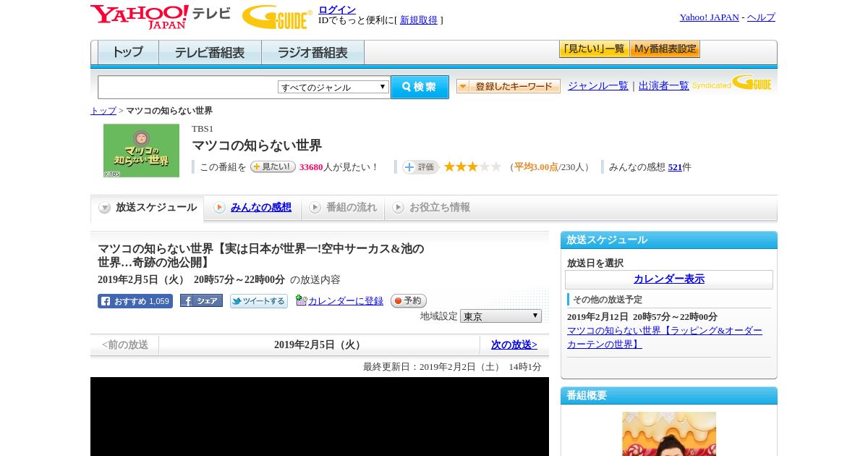Select the 放送スケジュール tab
The image size is (868, 456).
pyautogui.click(x=148, y=208)
